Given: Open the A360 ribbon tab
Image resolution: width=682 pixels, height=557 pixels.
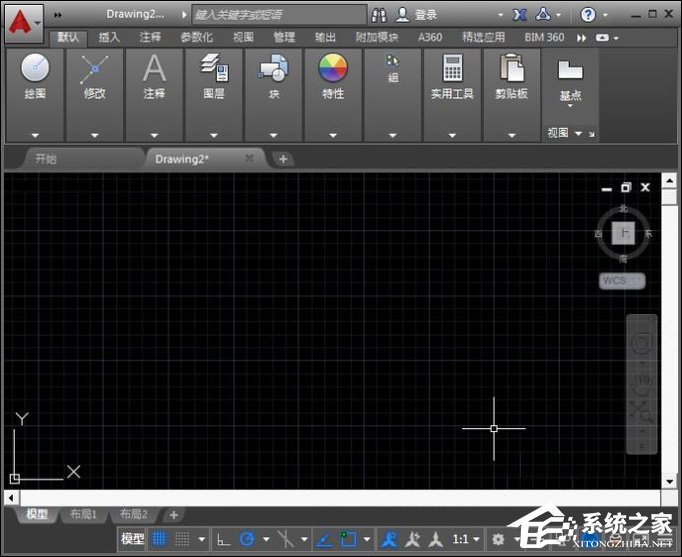Looking at the screenshot, I should pyautogui.click(x=430, y=37).
